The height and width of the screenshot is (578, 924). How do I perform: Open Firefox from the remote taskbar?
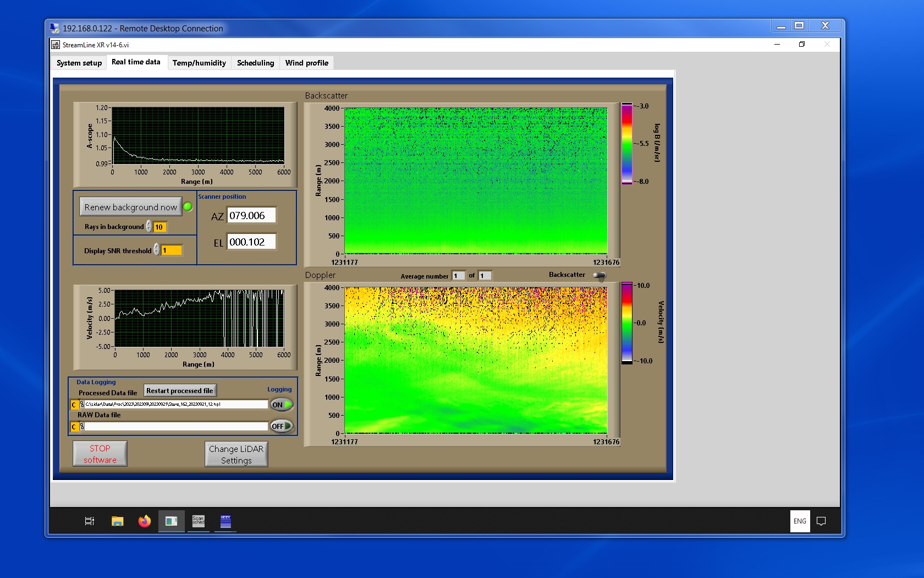coord(144,521)
